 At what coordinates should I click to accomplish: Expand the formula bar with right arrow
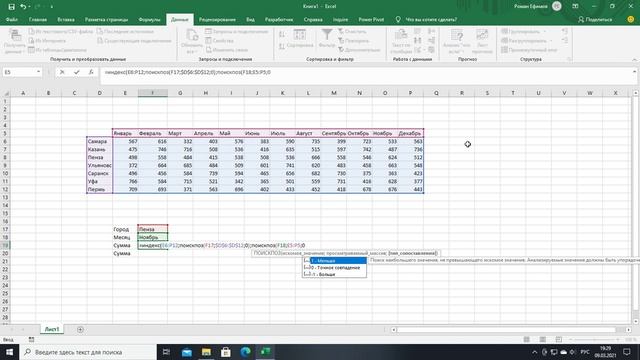[x=634, y=72]
